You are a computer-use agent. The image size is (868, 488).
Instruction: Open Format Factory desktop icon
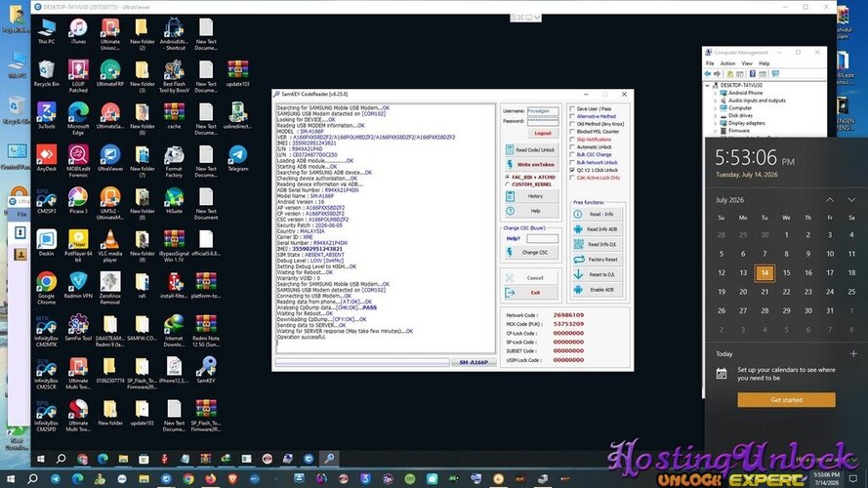174,161
